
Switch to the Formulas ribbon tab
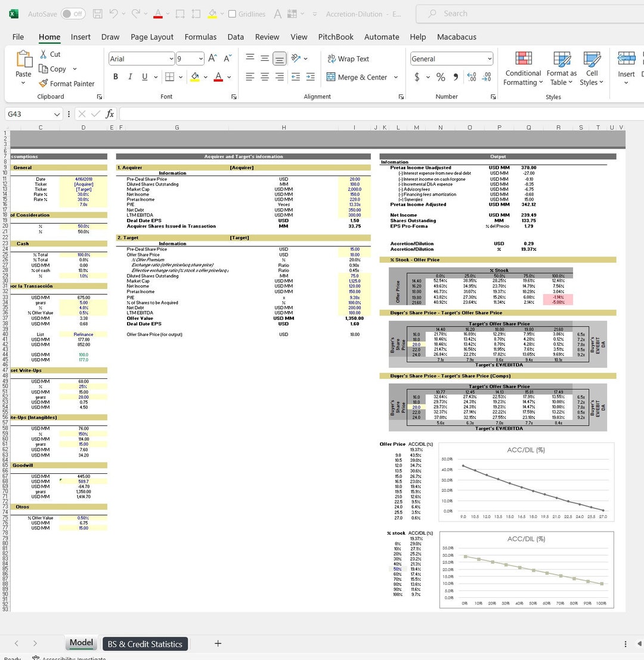[200, 36]
